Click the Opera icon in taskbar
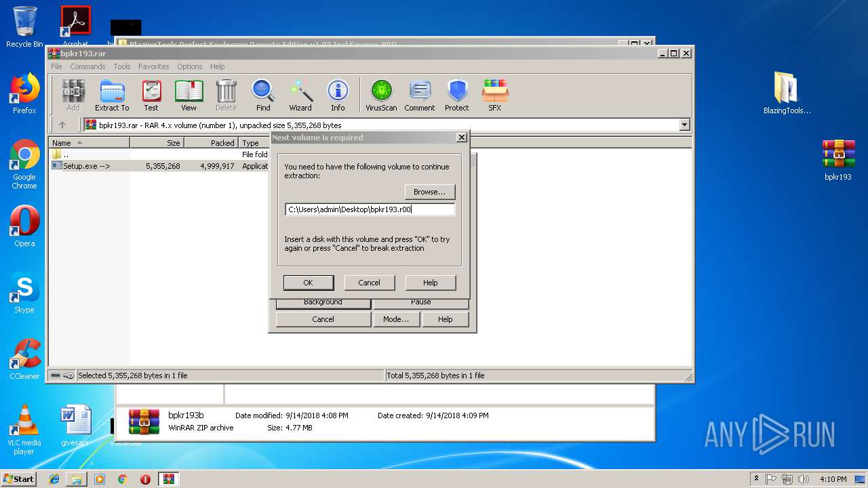 click(x=145, y=479)
